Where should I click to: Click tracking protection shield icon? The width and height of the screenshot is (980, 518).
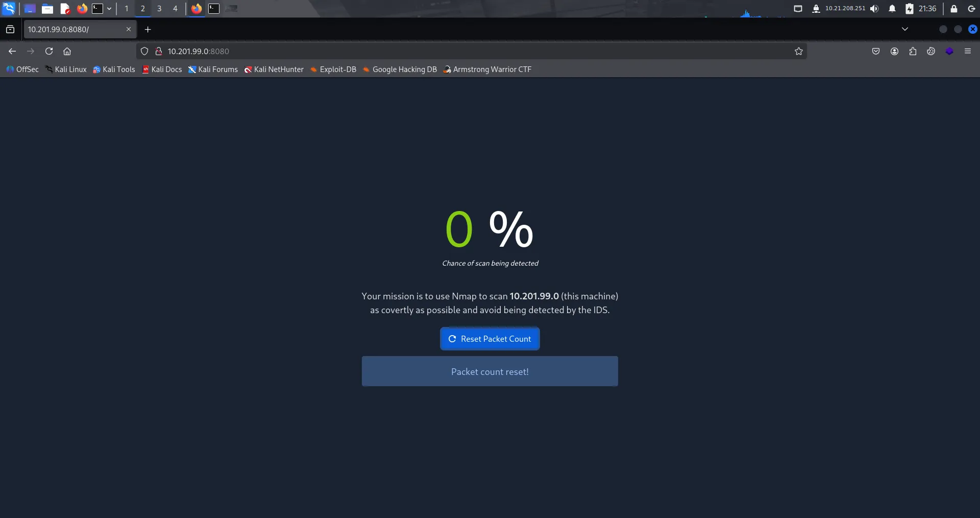[144, 51]
